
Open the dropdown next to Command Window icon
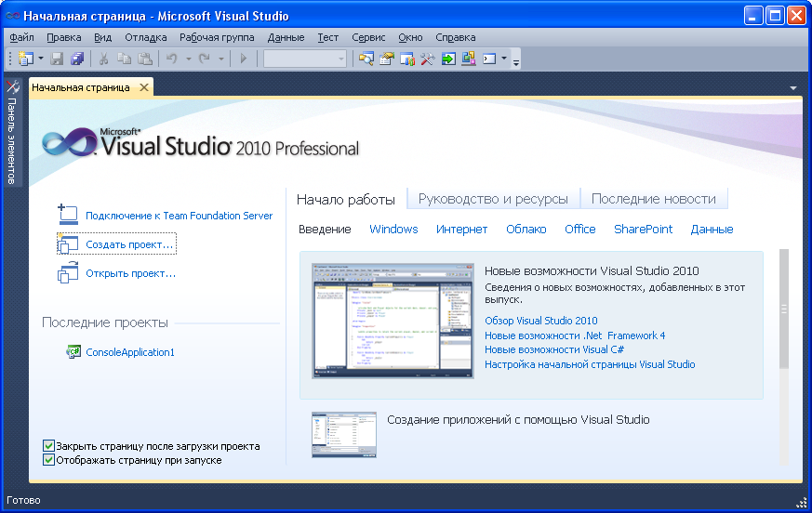coord(504,59)
